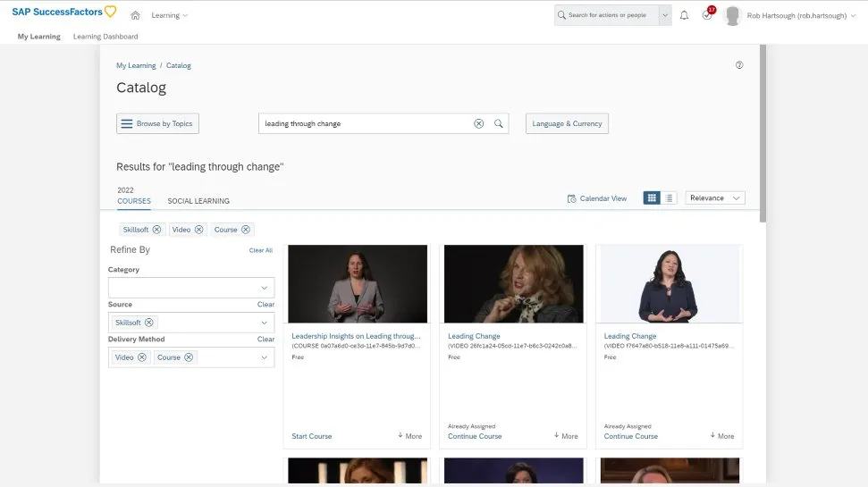Expand the Category dropdown

pos(264,288)
